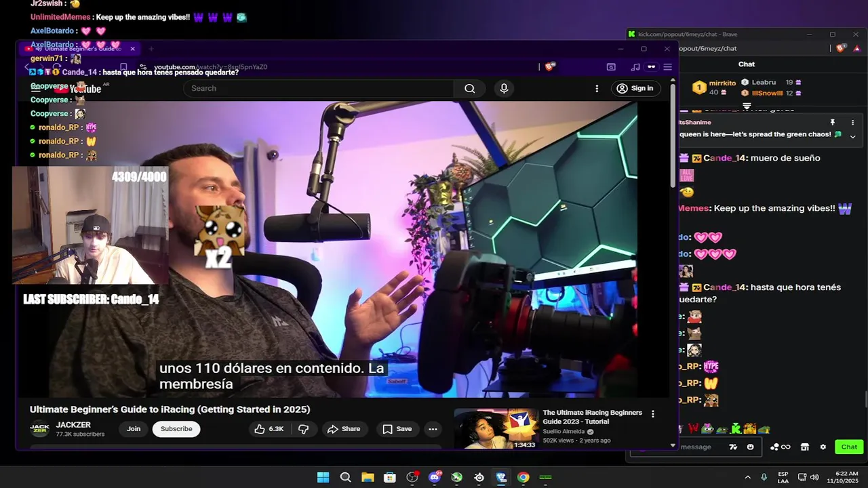Open volume control in system tray
868x488 pixels.
coord(814,477)
